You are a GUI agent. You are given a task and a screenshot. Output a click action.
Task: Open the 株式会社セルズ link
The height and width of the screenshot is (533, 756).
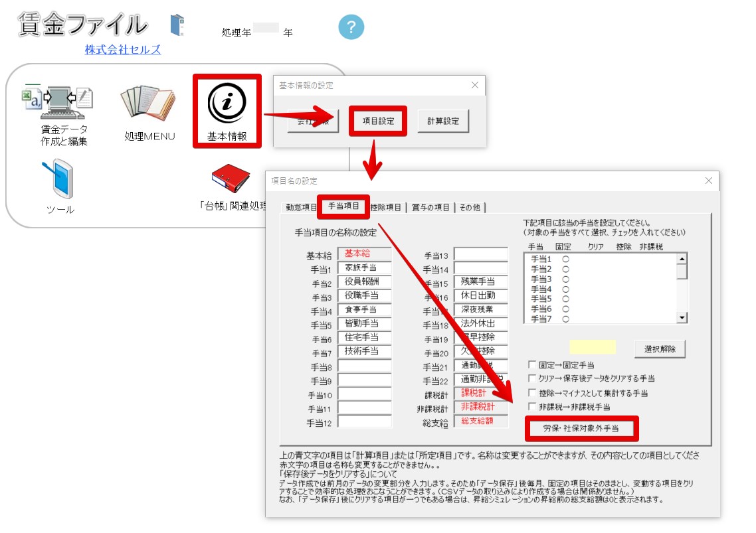coord(122,50)
